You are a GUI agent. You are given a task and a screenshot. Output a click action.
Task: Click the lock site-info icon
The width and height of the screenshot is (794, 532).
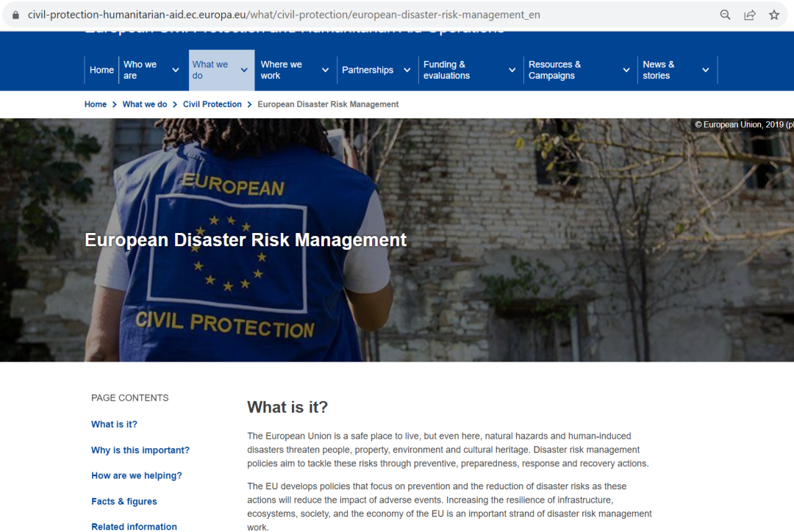[15, 15]
